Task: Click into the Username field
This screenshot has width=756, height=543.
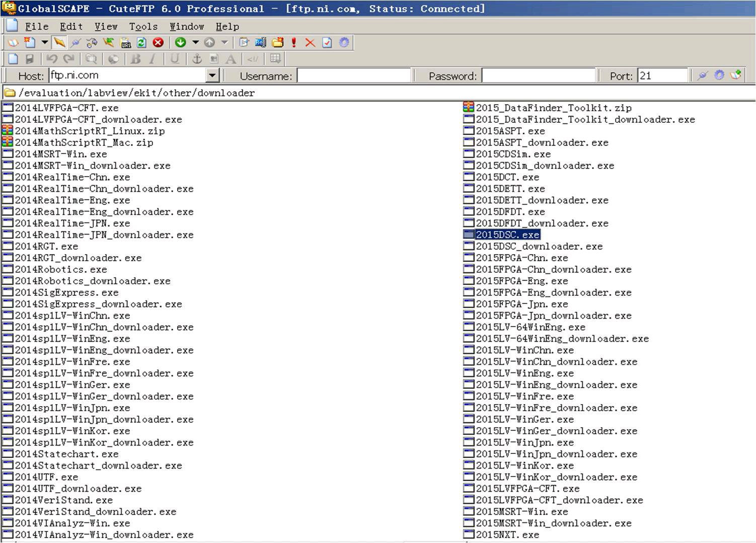Action: (x=354, y=75)
